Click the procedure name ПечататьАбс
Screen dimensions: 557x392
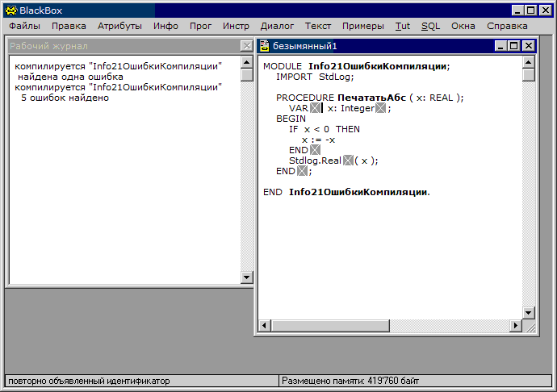click(x=371, y=98)
